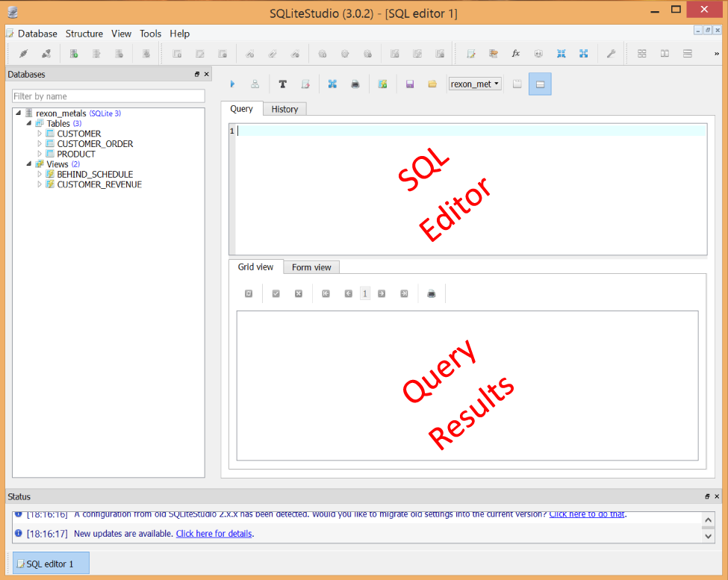Print the query results

tap(432, 293)
